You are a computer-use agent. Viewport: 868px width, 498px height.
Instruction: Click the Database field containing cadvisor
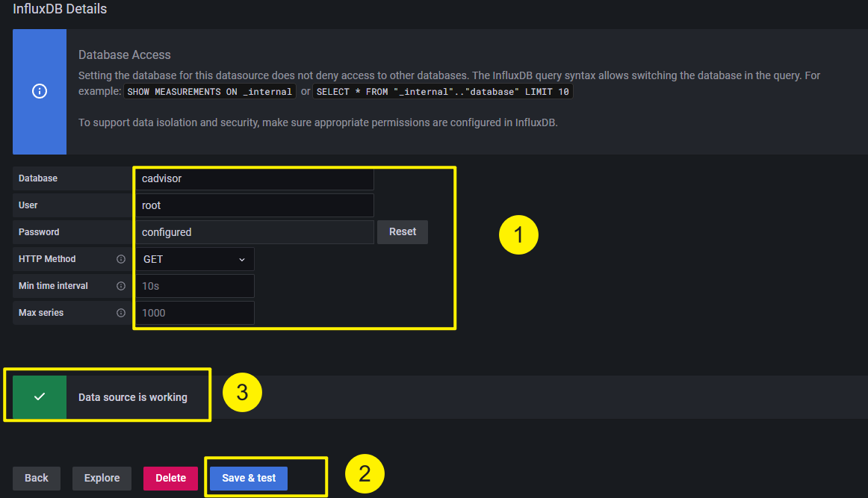(x=254, y=178)
